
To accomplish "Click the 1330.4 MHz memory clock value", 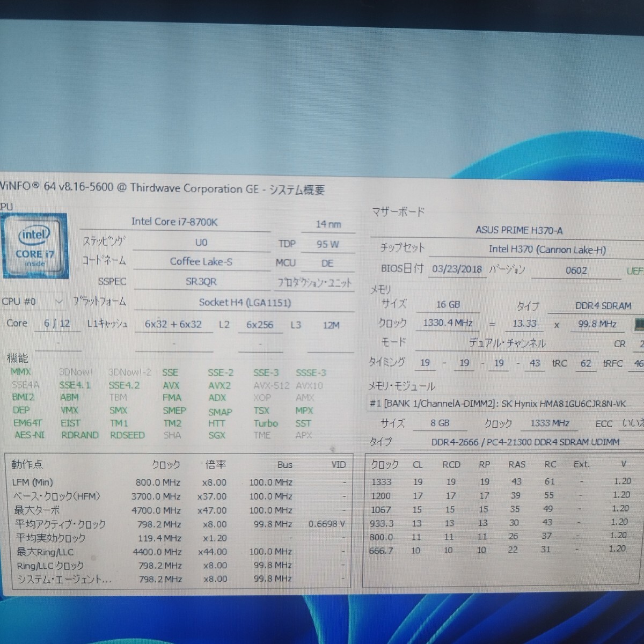I will [x=448, y=324].
